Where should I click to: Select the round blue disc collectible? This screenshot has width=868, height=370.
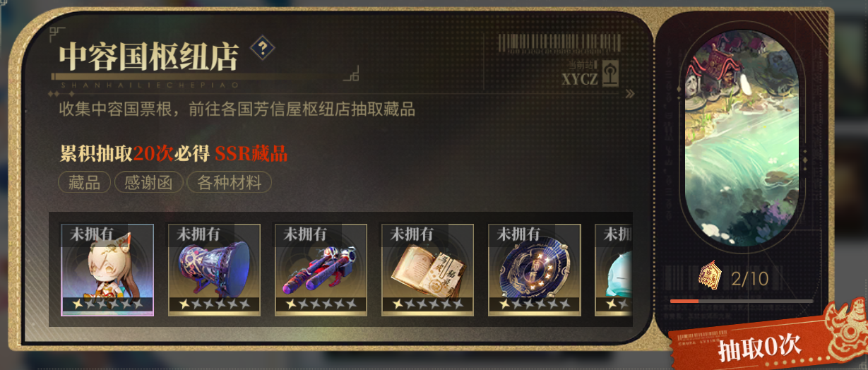click(535, 270)
